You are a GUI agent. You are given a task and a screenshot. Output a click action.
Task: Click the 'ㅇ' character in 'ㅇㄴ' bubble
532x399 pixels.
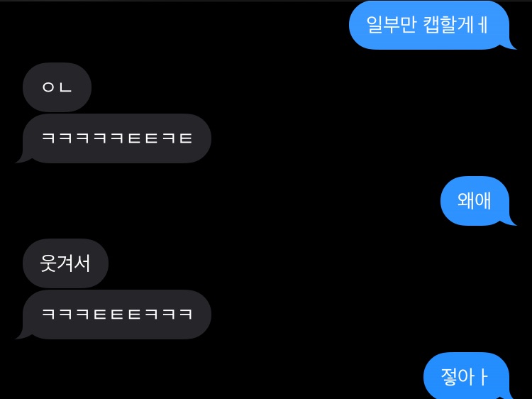pyautogui.click(x=48, y=87)
